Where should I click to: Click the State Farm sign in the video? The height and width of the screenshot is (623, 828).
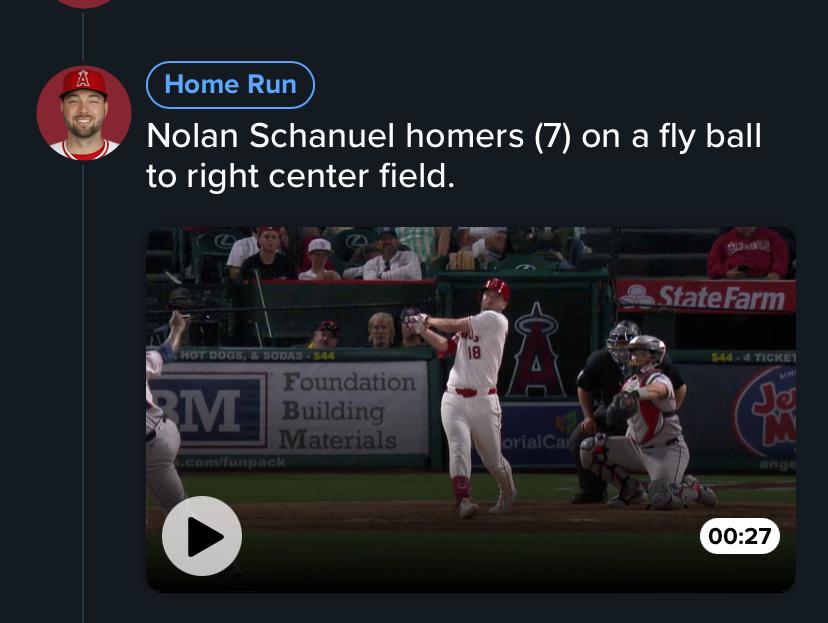[x=705, y=296]
